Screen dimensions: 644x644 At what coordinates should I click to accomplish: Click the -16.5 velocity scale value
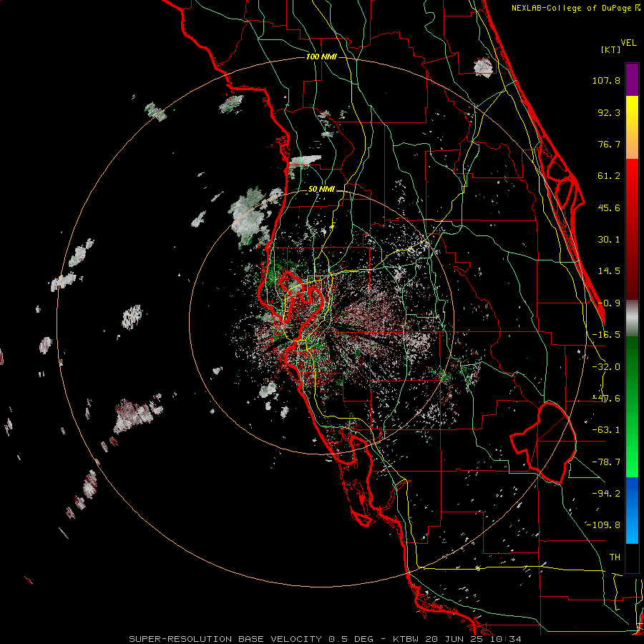606,335
